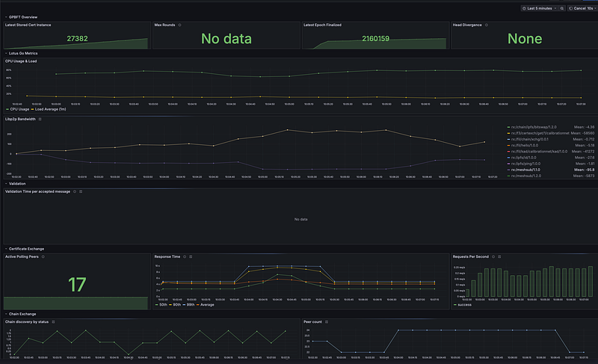This screenshot has width=598, height=364.
Task: Click Cancel to stop the refresh
Action: 578,7
